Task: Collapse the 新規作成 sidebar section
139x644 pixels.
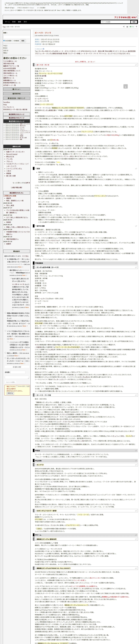Action: click(x=17, y=94)
